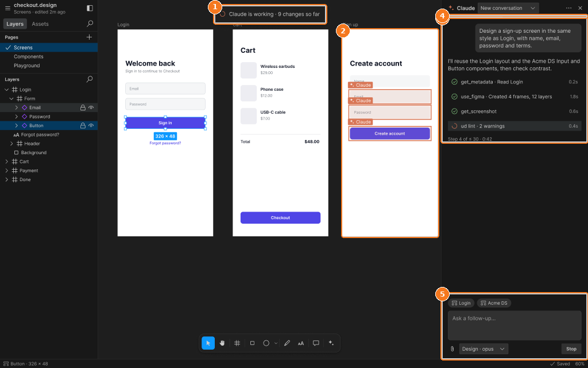The width and height of the screenshot is (588, 368).
Task: Pick the Rectangle shape tool
Action: (253, 343)
